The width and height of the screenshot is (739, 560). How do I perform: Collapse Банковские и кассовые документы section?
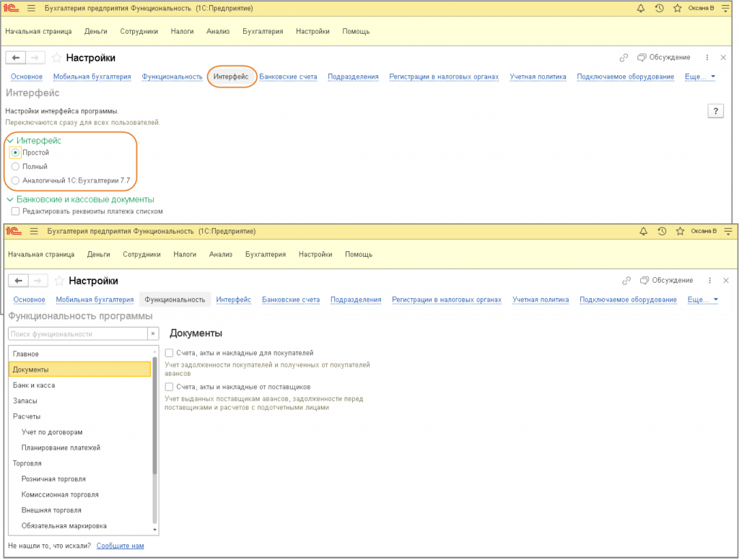tap(10, 199)
